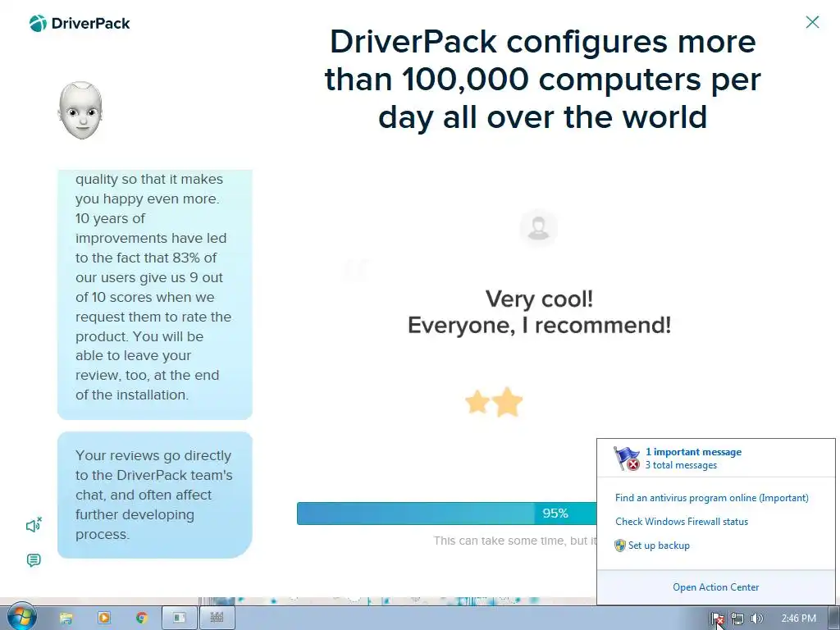This screenshot has height=630, width=840.
Task: Click the network tray icon
Action: (x=737, y=619)
